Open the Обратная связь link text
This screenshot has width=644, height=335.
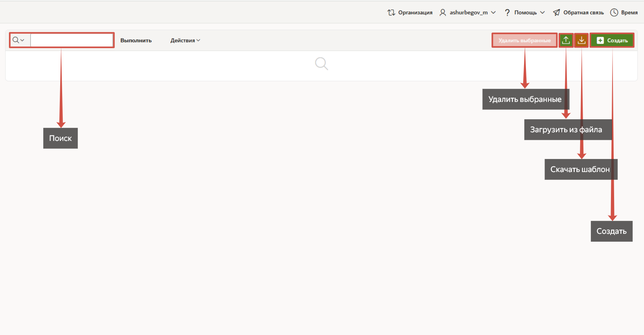[583, 13]
